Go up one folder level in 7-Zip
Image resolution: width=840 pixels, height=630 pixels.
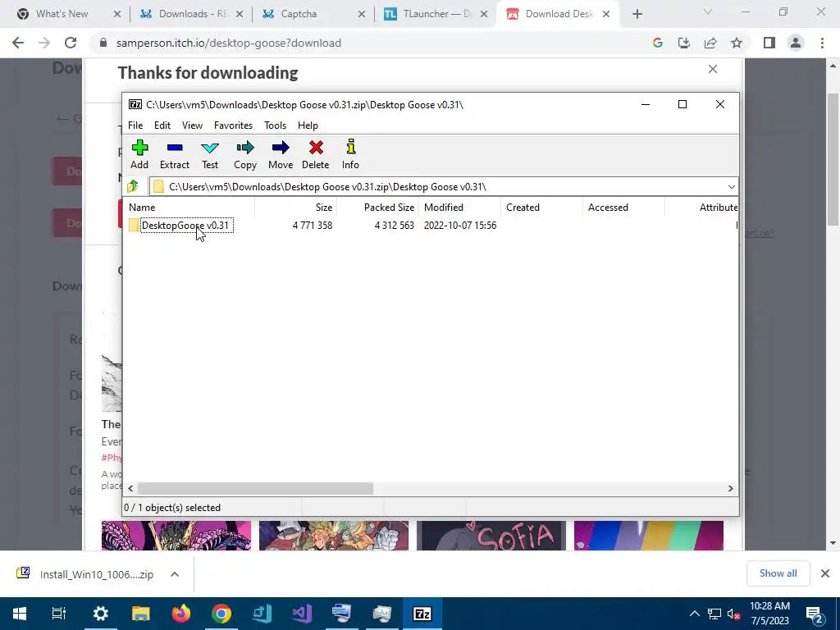click(x=133, y=186)
